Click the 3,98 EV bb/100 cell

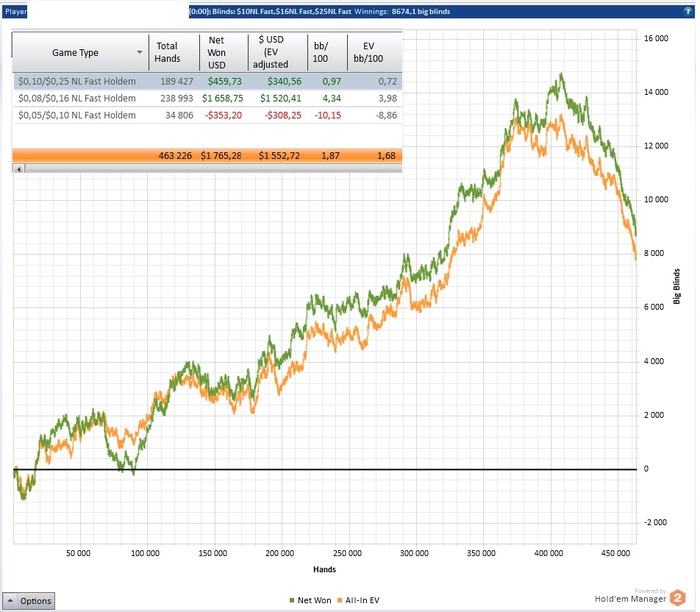click(x=388, y=98)
